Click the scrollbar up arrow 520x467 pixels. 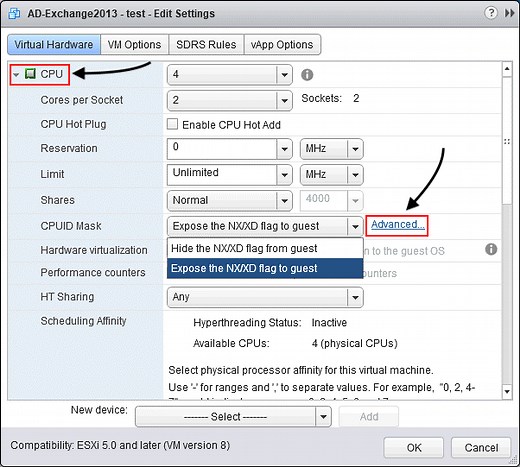click(507, 69)
